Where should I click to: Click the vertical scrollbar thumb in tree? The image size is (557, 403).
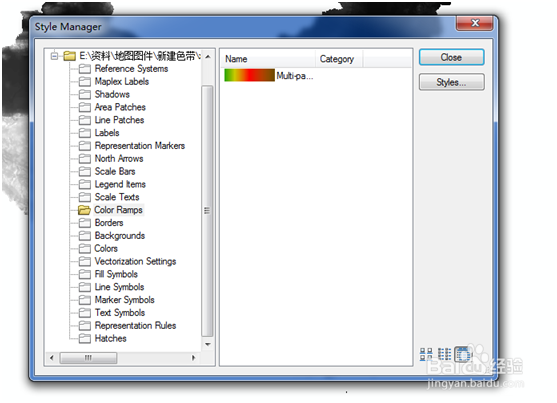click(x=207, y=211)
